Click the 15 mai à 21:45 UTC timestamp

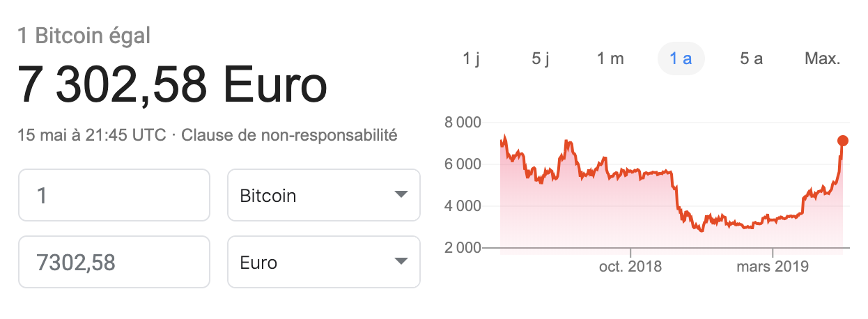pyautogui.click(x=92, y=135)
